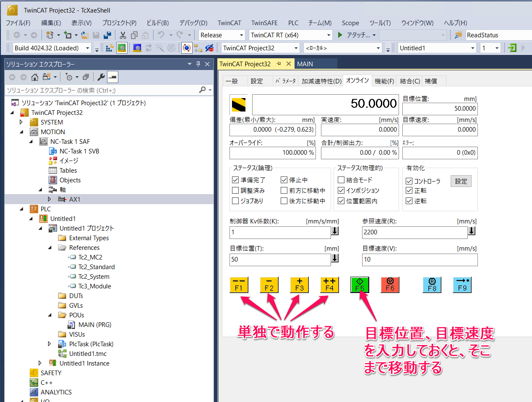Click the 目標位置(T) input field
532x402 pixels.
pyautogui.click(x=280, y=259)
